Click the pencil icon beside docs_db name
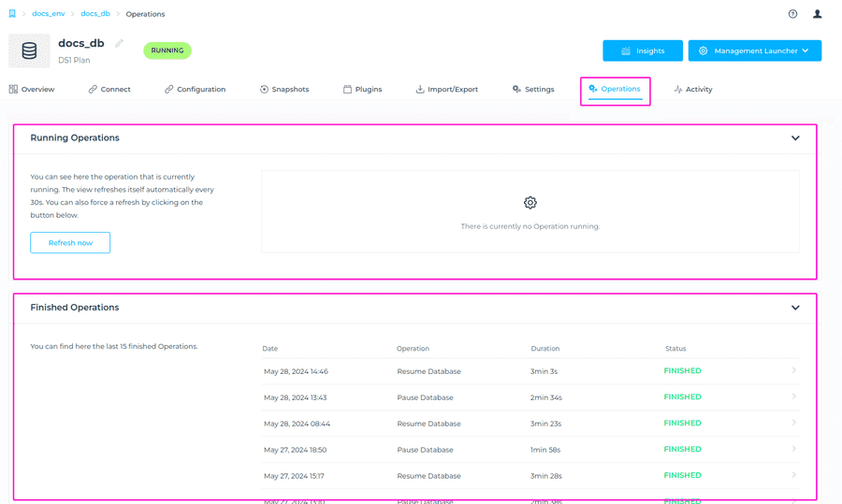This screenshot has width=842, height=504. click(x=119, y=43)
